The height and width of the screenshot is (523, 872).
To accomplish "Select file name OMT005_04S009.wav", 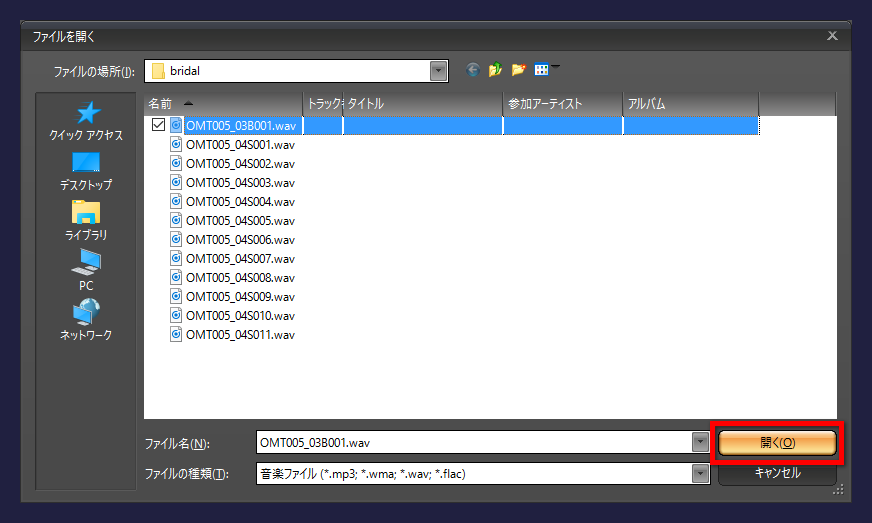I will (x=240, y=297).
